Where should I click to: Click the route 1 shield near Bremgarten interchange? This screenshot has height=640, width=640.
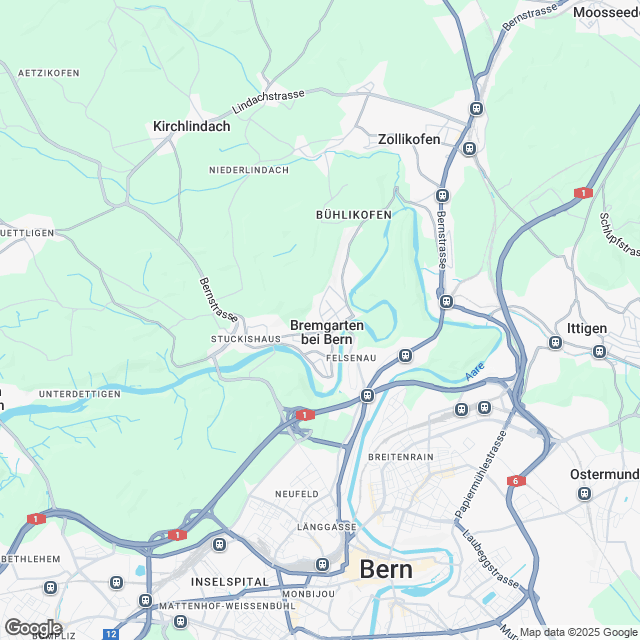tap(305, 415)
